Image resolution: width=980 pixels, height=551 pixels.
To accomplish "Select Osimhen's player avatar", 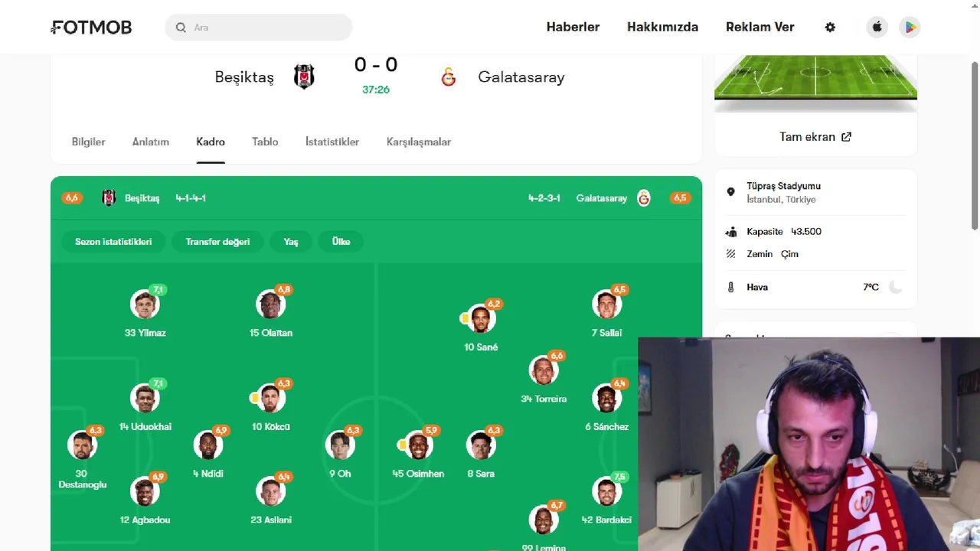I will tap(418, 445).
